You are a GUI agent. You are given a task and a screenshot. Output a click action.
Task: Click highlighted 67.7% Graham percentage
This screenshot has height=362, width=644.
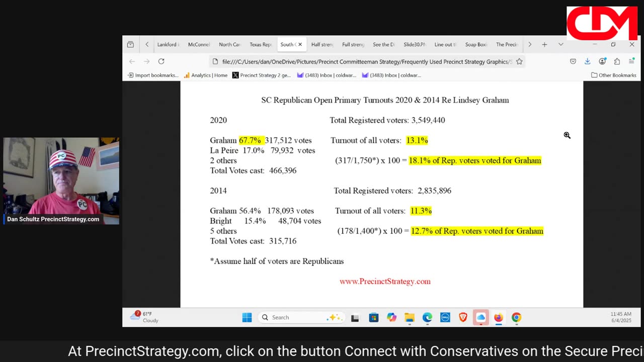coord(251,140)
